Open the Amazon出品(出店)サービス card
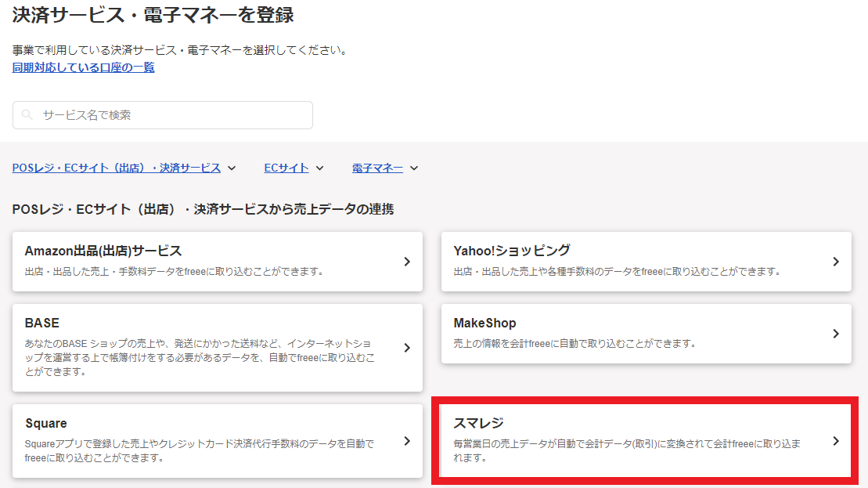The height and width of the screenshot is (488, 868). tap(218, 262)
